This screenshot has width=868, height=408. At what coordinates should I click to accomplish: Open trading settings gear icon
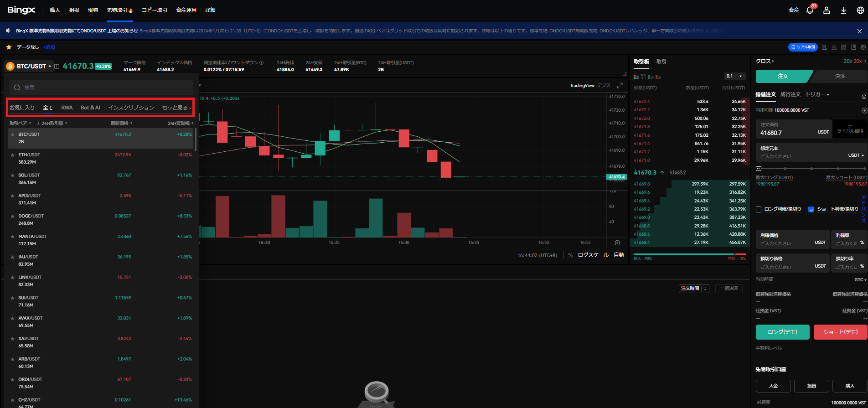click(x=863, y=47)
